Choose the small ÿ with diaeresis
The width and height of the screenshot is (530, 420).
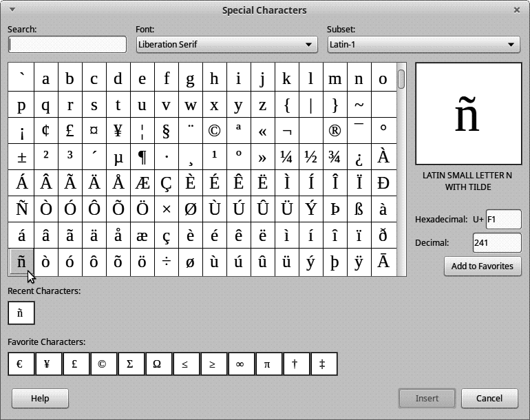click(359, 262)
